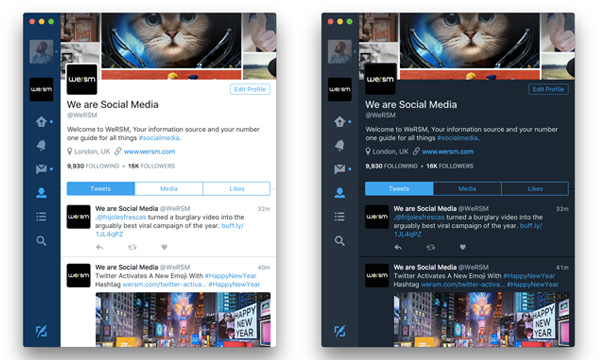Screen dimensions: 600x360
Task: Open Times Square tweet image, light window
Action: pos(183,319)
